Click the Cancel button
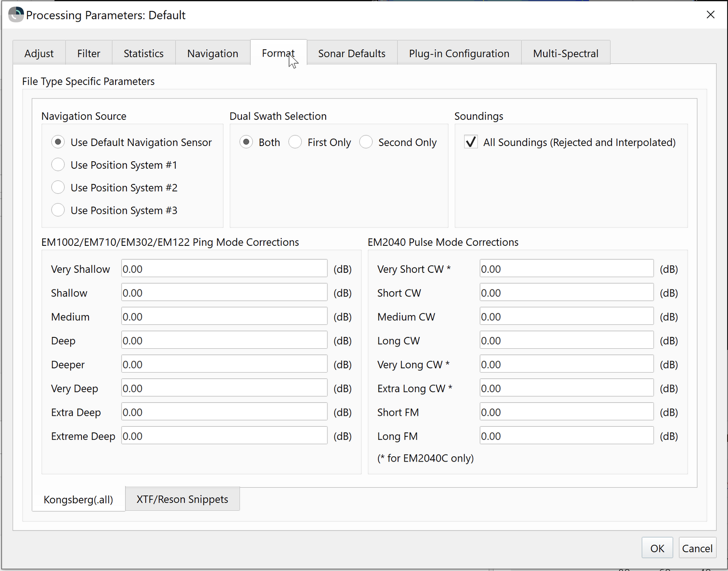728x571 pixels. pos(697,548)
